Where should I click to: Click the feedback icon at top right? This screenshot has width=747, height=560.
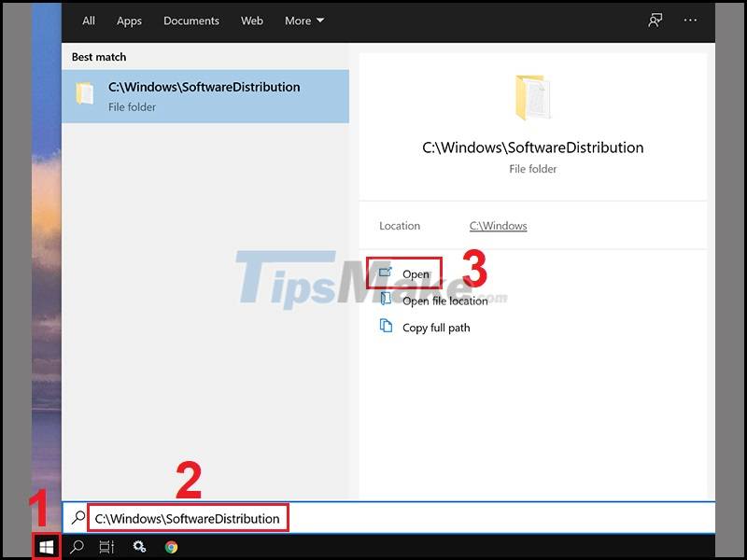(x=655, y=21)
